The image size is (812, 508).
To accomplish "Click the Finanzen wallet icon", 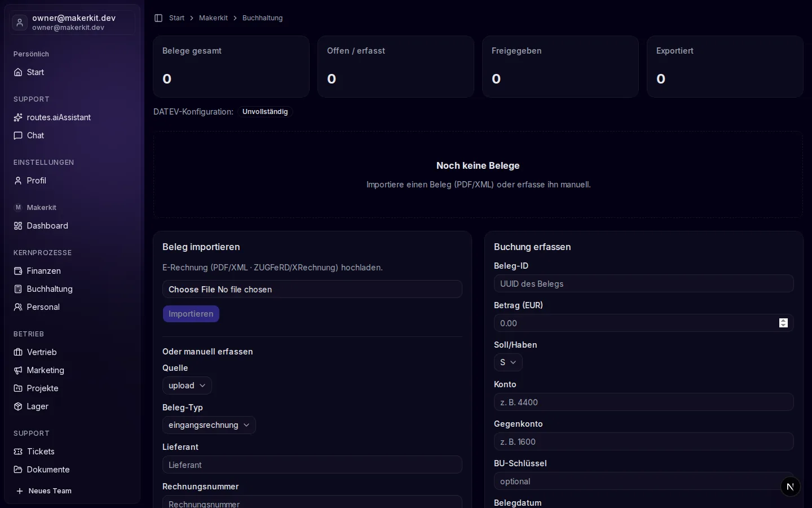I will [18, 271].
